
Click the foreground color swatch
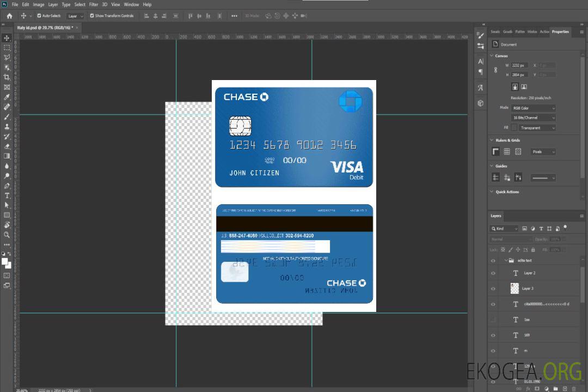[x=5, y=262]
